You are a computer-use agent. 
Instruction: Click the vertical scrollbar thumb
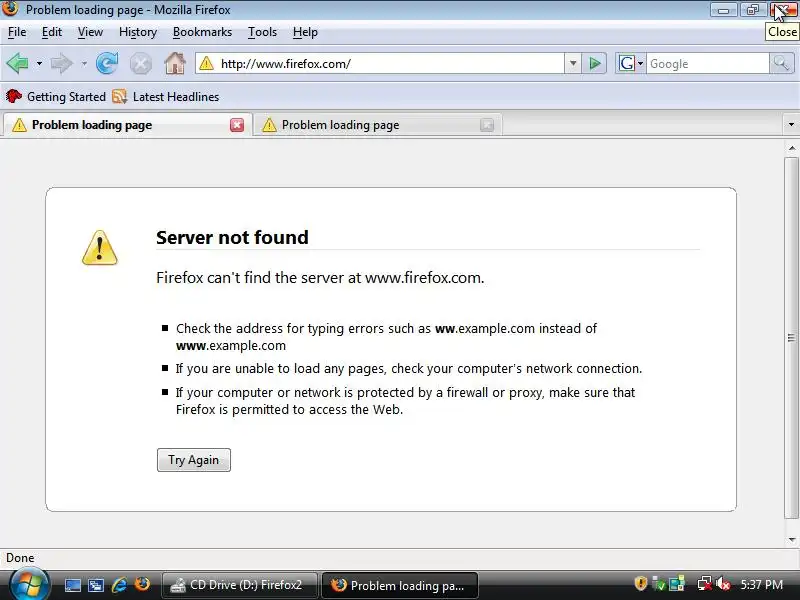[x=791, y=338]
